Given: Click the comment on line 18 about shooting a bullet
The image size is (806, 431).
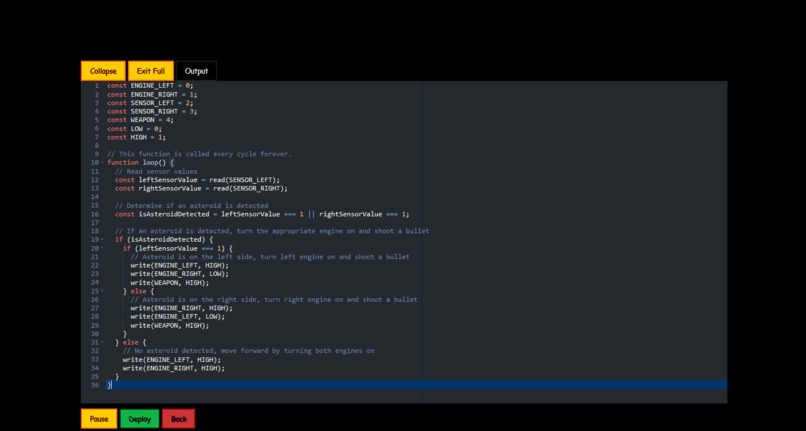Looking at the screenshot, I should (272, 231).
